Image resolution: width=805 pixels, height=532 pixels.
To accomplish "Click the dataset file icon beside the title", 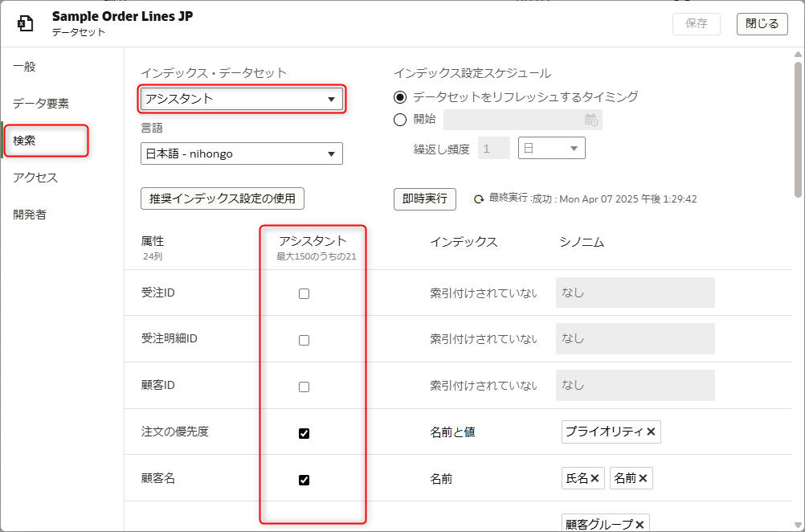I will 25,23.
